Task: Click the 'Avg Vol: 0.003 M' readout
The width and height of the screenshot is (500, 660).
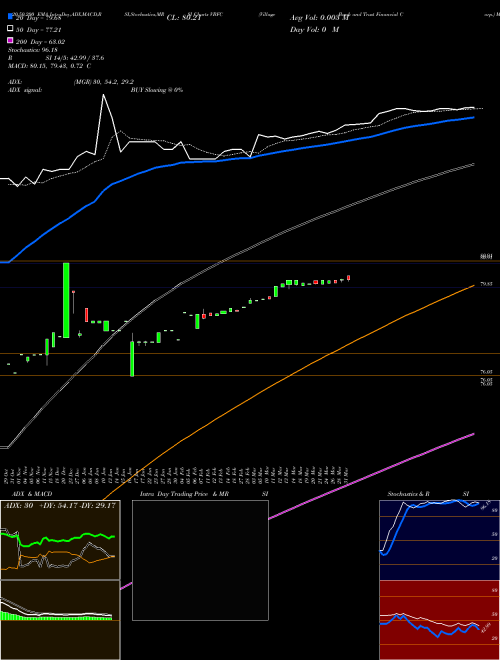Action: pos(319,18)
